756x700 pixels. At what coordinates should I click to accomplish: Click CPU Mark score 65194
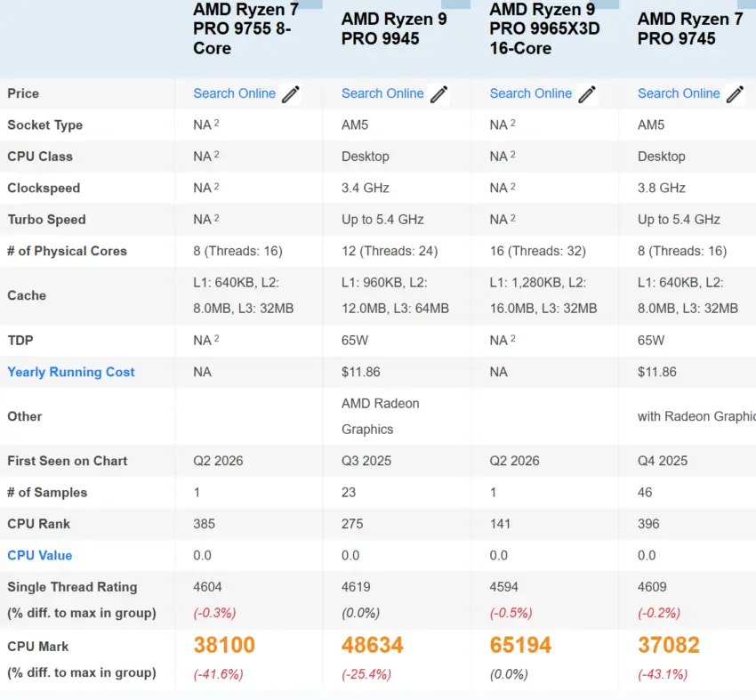pos(520,645)
